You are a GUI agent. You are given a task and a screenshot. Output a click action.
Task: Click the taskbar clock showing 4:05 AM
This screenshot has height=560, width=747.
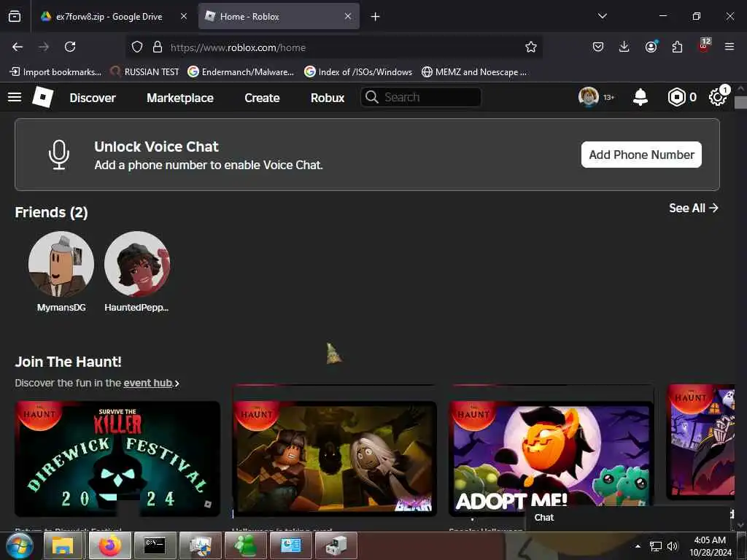[710, 546]
